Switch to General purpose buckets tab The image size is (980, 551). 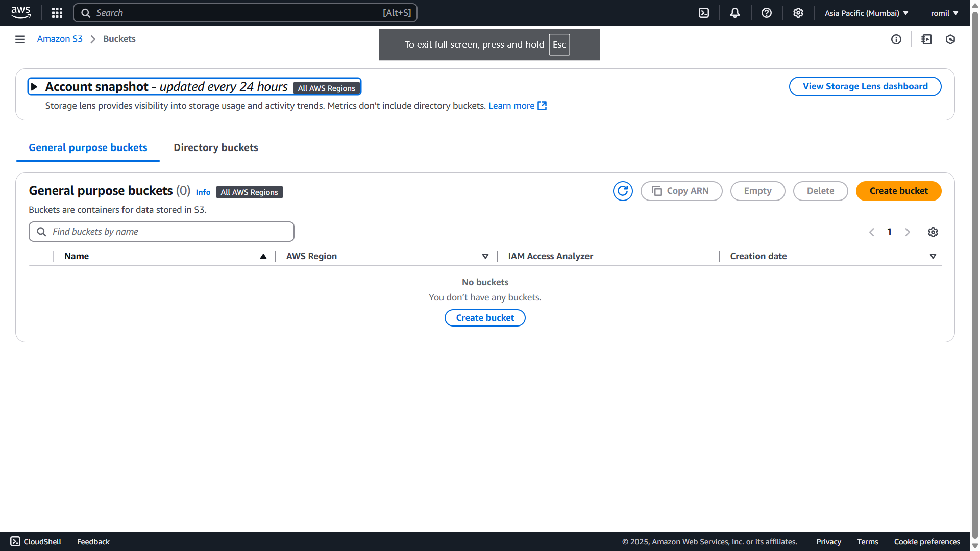(x=88, y=147)
